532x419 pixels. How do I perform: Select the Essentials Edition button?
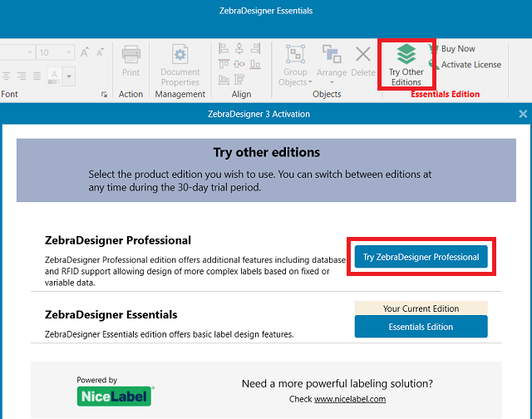[x=421, y=327]
